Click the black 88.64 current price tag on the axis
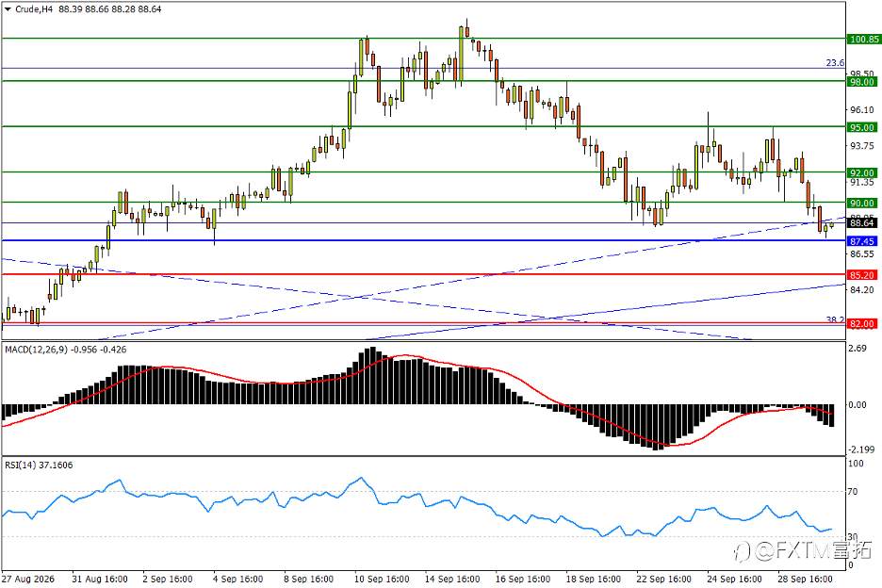The width and height of the screenshot is (882, 588). (862, 222)
